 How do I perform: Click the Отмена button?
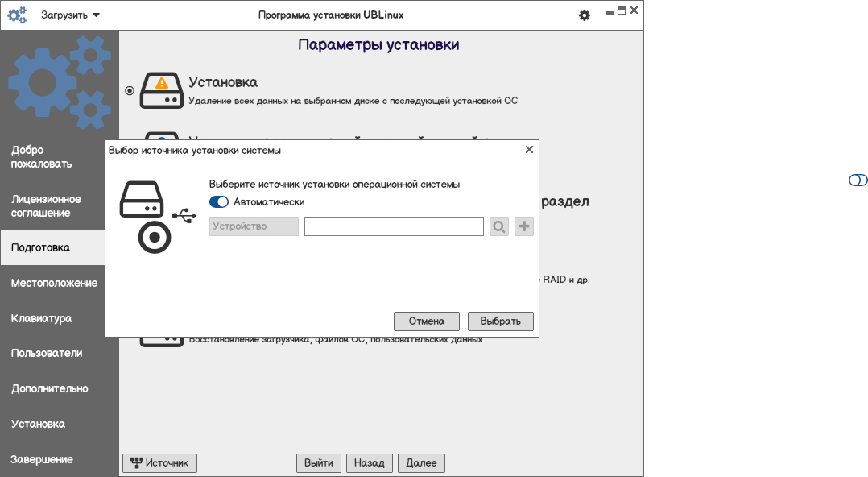426,321
